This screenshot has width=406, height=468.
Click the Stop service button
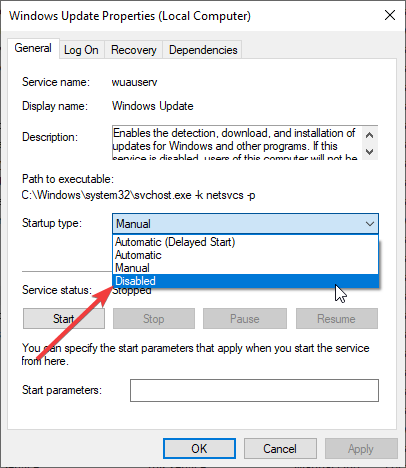coord(154,319)
